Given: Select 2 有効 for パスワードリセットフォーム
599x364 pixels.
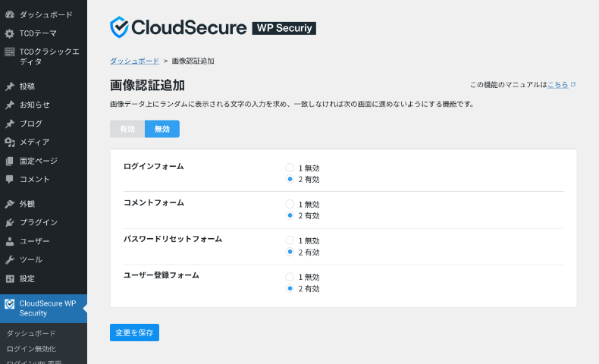Looking at the screenshot, I should pyautogui.click(x=290, y=252).
